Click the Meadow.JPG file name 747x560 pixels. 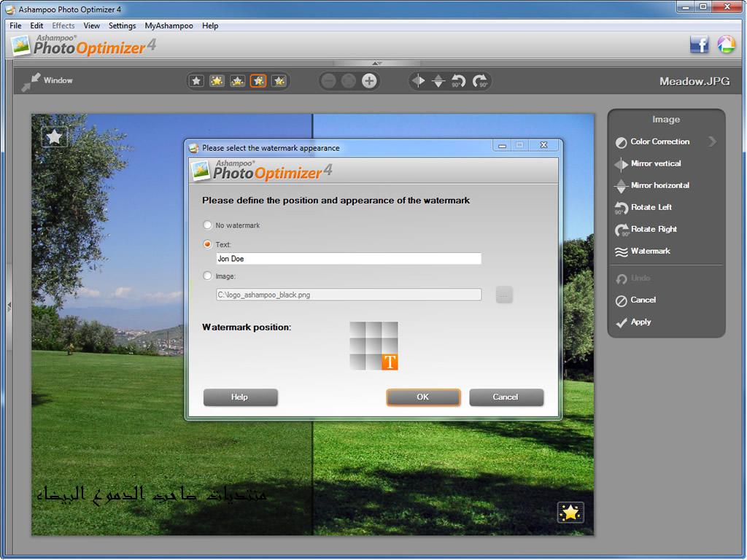point(694,82)
